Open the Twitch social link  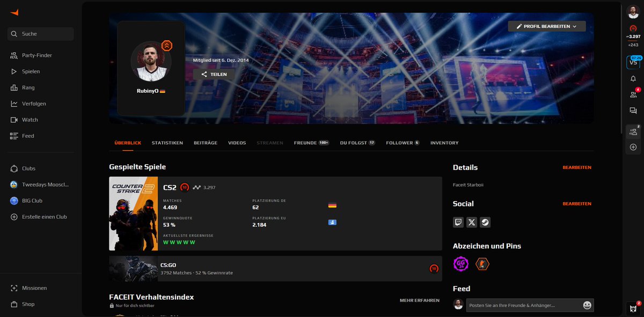coord(458,222)
